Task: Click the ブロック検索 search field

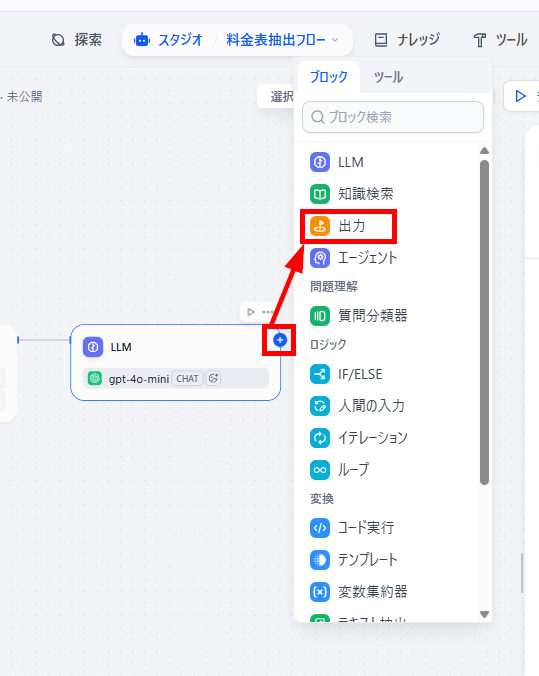Action: point(393,117)
